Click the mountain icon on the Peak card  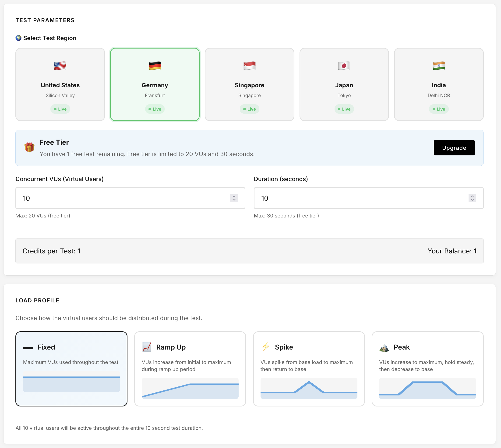coord(385,347)
